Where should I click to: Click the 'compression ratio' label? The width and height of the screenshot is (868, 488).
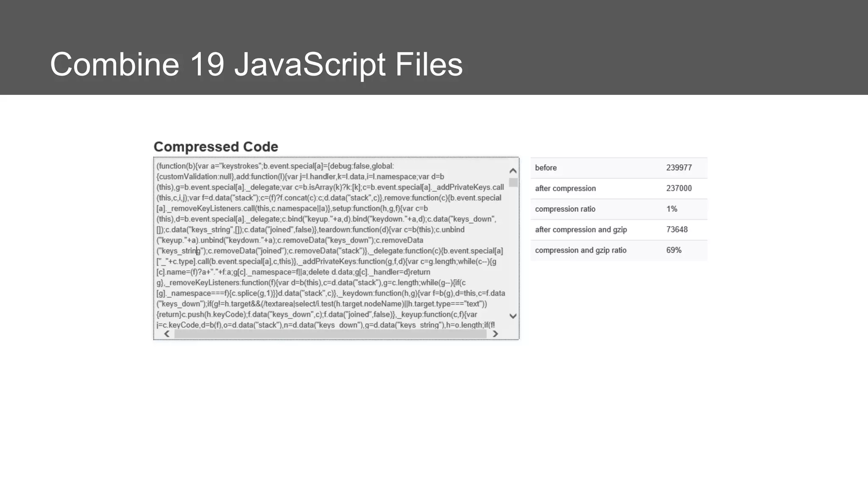pos(565,209)
